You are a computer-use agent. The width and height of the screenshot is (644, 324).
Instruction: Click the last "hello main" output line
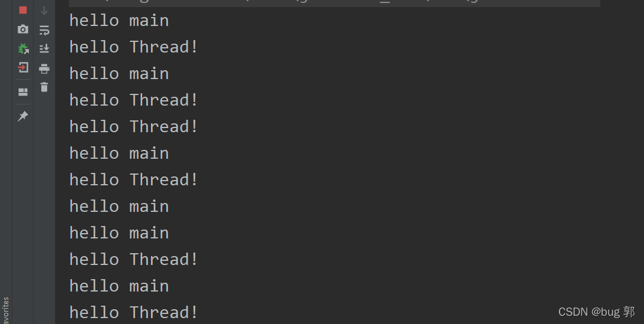point(119,286)
